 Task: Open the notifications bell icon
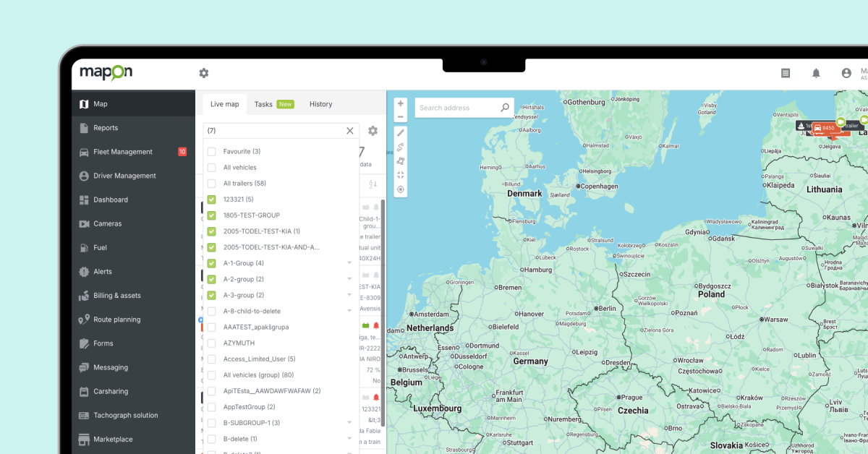816,73
